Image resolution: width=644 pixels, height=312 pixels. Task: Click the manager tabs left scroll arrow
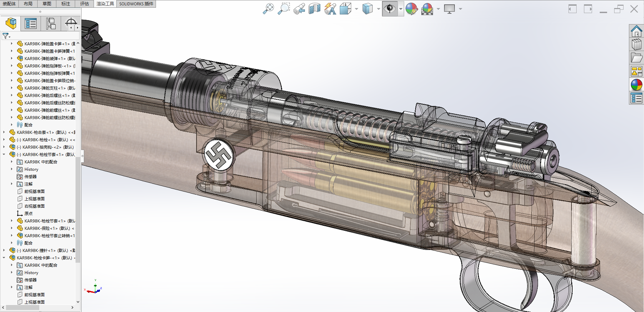[71, 28]
